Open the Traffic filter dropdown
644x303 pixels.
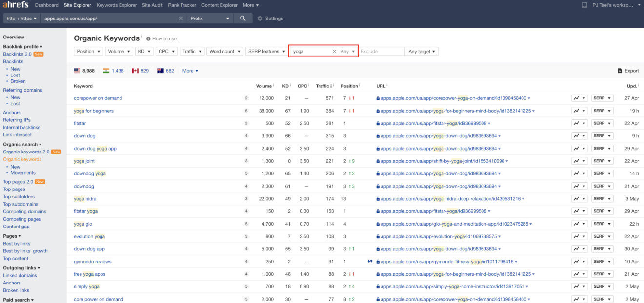pos(192,51)
